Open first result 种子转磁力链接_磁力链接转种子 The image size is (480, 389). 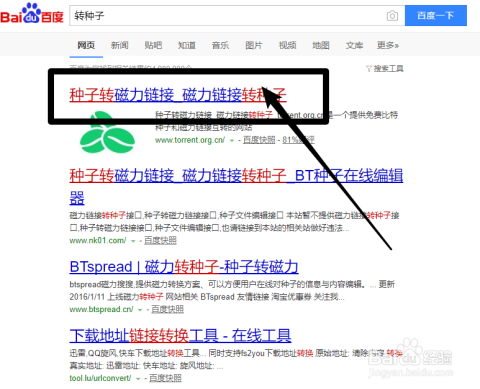(178, 95)
